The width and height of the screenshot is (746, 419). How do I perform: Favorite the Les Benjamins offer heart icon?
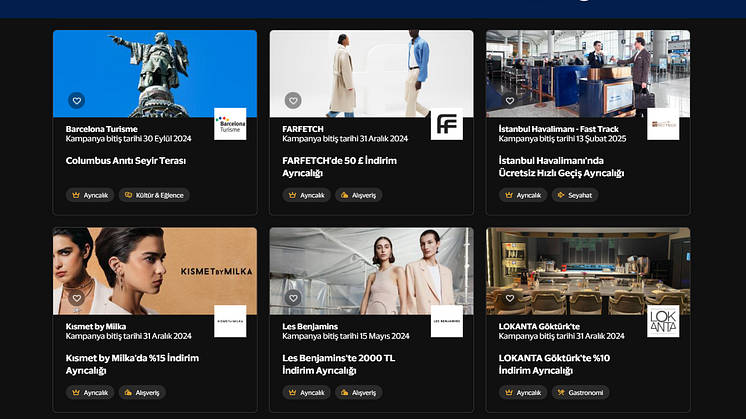pos(293,298)
